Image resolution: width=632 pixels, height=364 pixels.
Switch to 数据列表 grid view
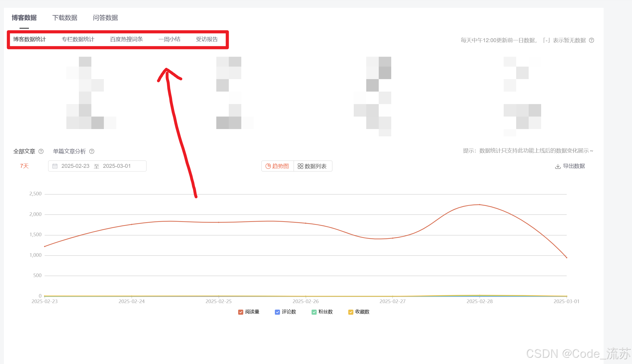pyautogui.click(x=312, y=166)
